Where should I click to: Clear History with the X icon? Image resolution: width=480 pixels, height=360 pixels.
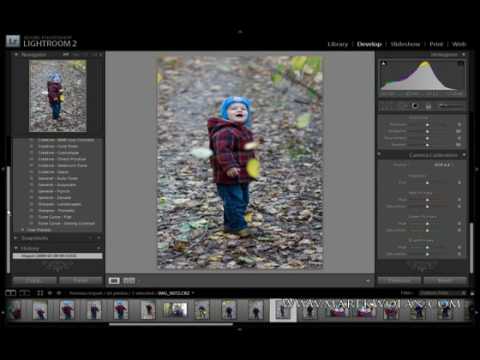tap(99, 248)
